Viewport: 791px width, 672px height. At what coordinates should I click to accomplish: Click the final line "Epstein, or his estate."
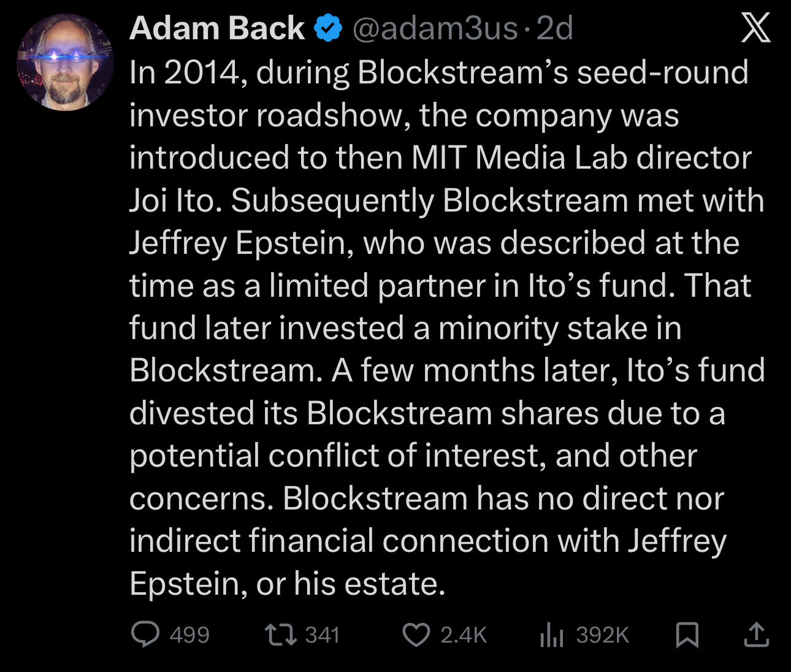tap(287, 583)
